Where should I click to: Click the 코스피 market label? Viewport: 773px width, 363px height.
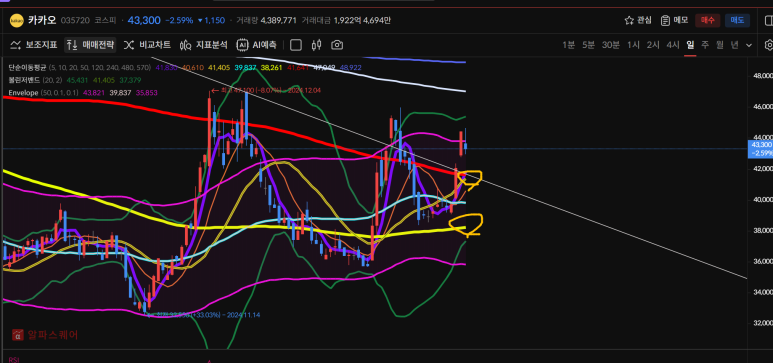pyautogui.click(x=105, y=20)
